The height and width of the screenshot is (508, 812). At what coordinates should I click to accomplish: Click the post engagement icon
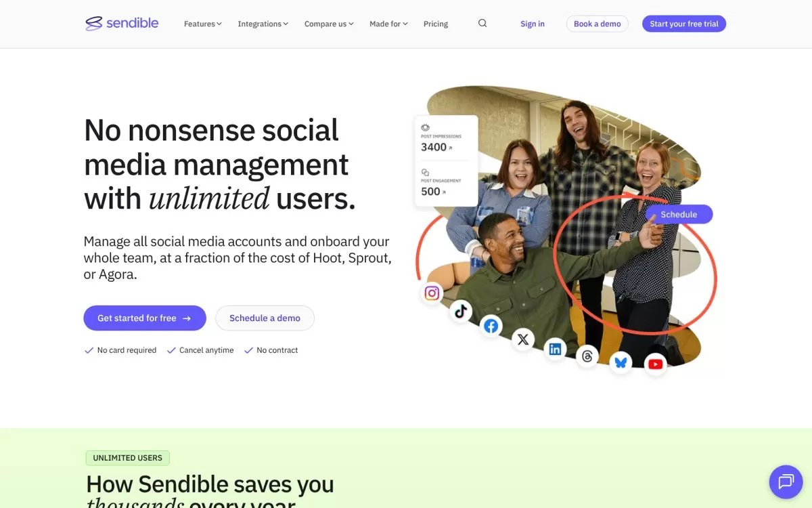426,173
